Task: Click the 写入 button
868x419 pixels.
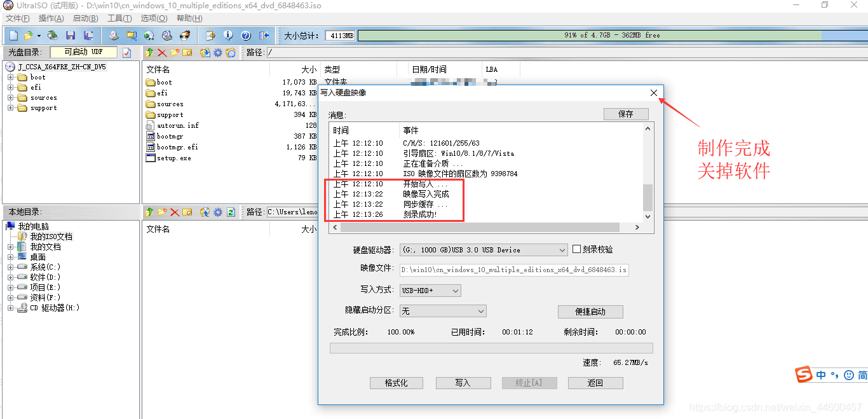Action: coord(463,383)
